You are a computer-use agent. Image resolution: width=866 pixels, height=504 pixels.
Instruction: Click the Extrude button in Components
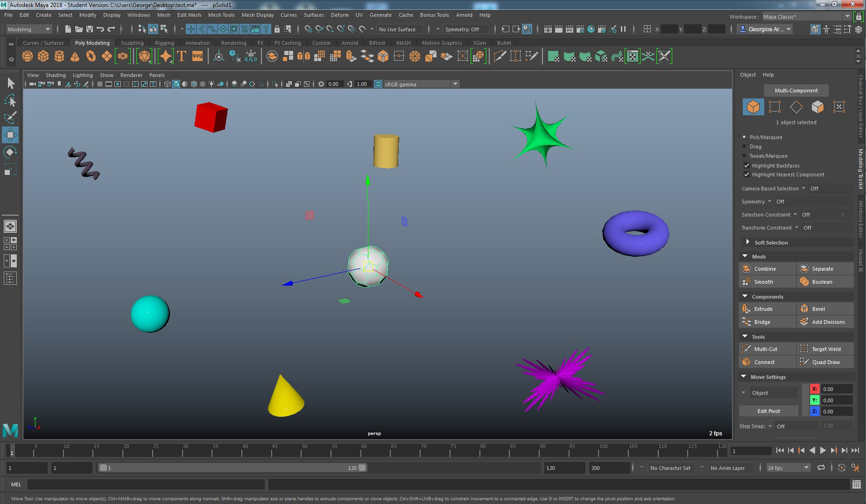coord(767,309)
